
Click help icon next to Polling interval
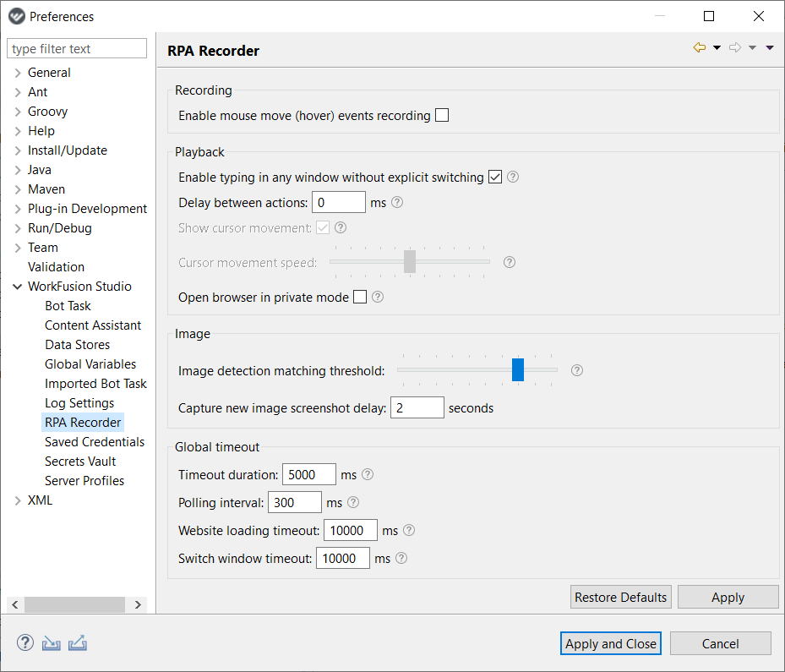coord(353,502)
